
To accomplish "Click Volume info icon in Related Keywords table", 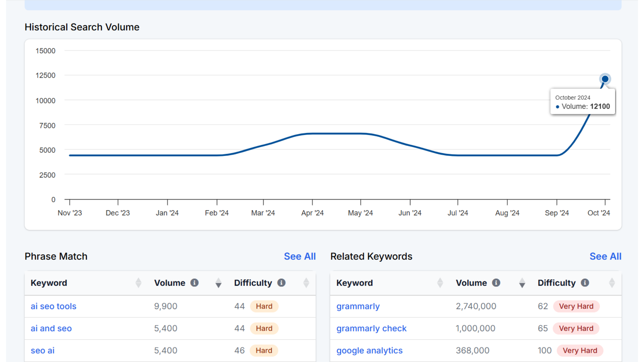I will pyautogui.click(x=496, y=283).
